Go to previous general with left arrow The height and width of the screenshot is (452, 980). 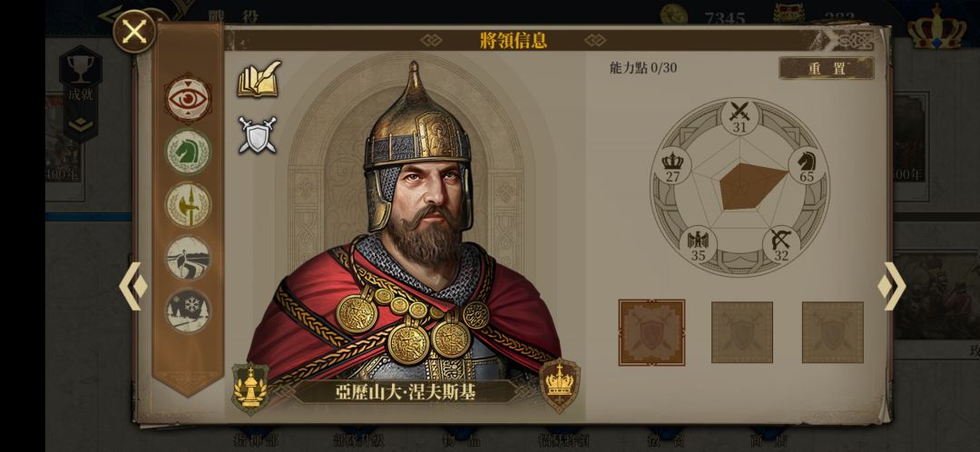point(133,286)
